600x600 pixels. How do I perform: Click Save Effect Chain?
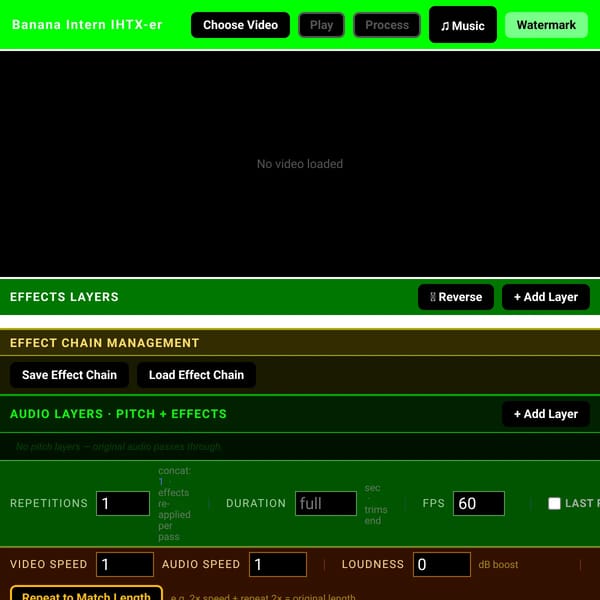click(69, 375)
